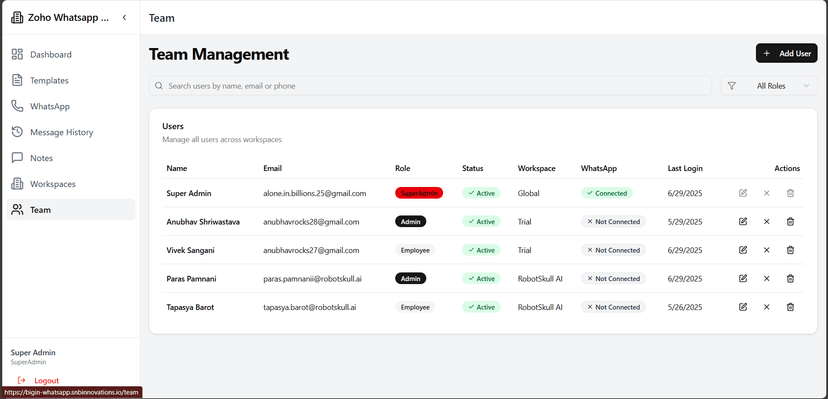Viewport: 828px width, 399px height.
Task: Click email alone.in.billions.25@gmail.com
Action: pyautogui.click(x=315, y=193)
